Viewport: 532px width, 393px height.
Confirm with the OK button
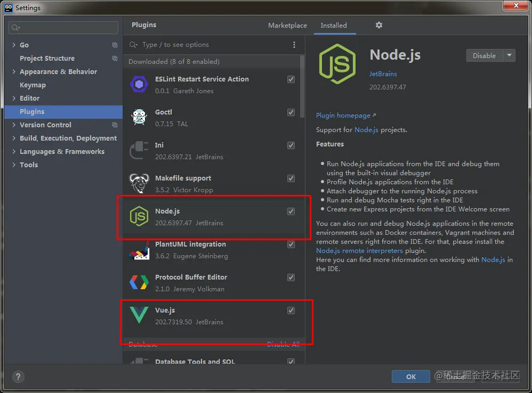pyautogui.click(x=411, y=376)
